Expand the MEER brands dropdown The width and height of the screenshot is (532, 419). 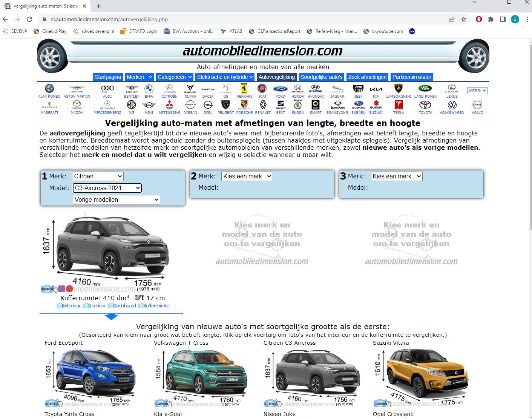pos(477,91)
